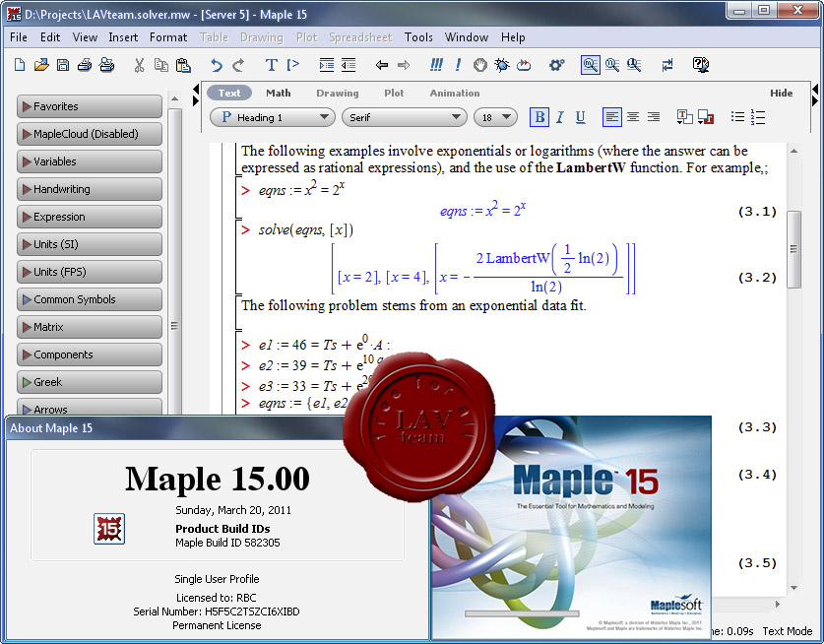Go forward with right arrow icon
824x644 pixels.
pyautogui.click(x=403, y=65)
